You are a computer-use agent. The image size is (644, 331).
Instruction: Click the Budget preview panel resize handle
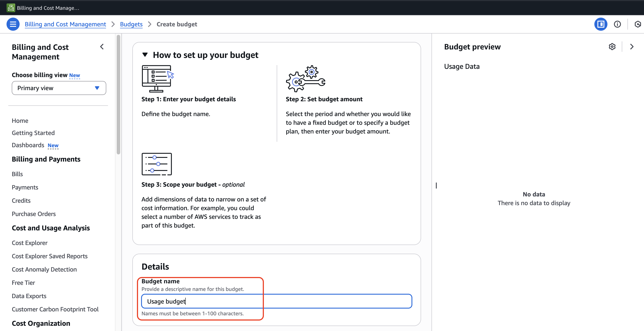tap(436, 185)
